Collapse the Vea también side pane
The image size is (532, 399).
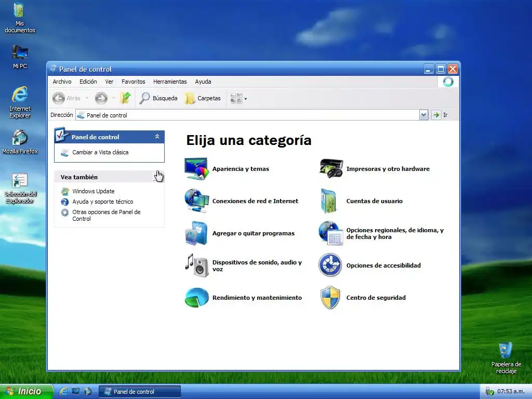coord(157,177)
